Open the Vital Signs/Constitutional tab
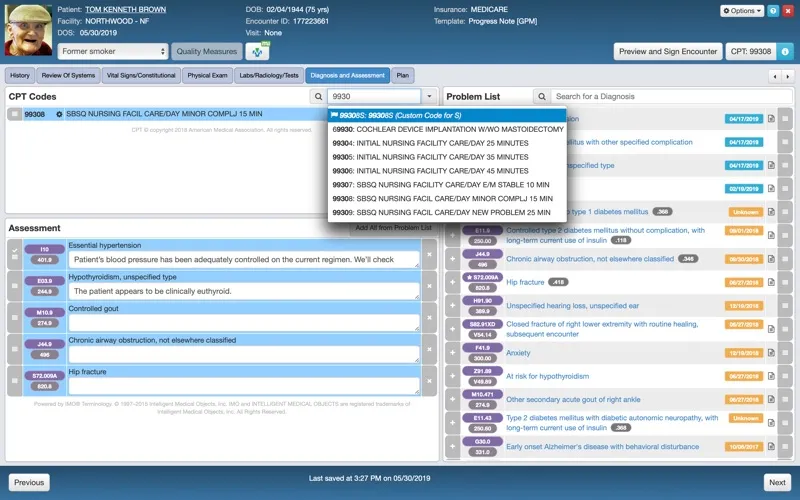The height and width of the screenshot is (500, 800). click(x=141, y=76)
